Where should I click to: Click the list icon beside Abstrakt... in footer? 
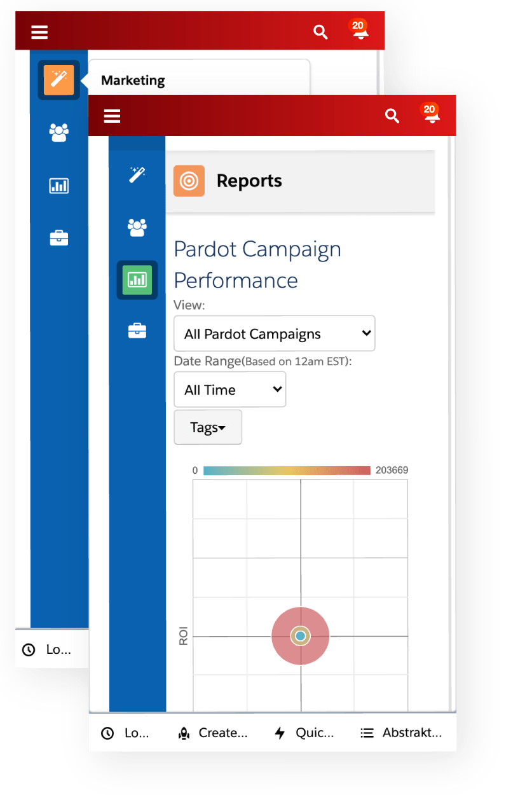(367, 733)
